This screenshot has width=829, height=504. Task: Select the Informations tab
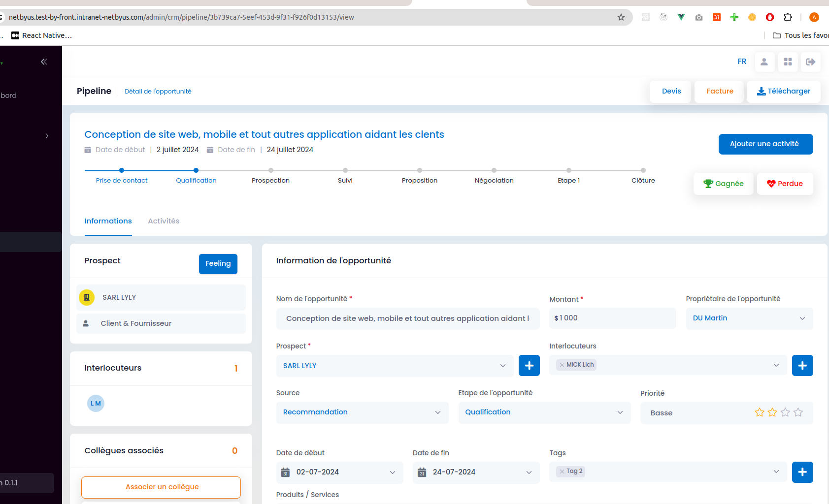108,221
